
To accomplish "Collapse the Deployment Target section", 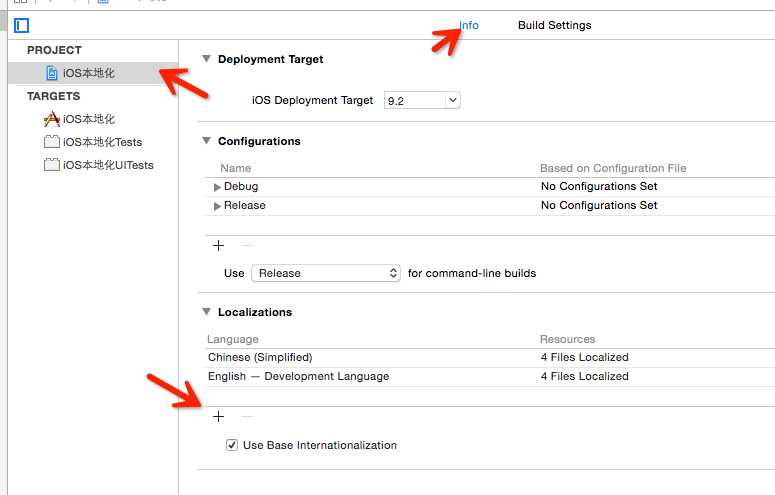I will (x=207, y=58).
